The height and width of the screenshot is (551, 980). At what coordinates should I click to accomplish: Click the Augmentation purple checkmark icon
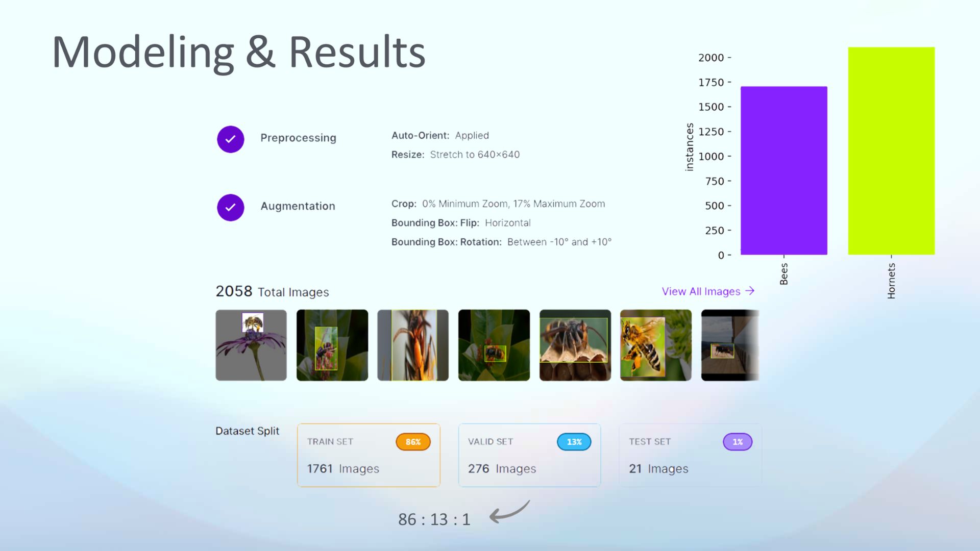coord(230,208)
